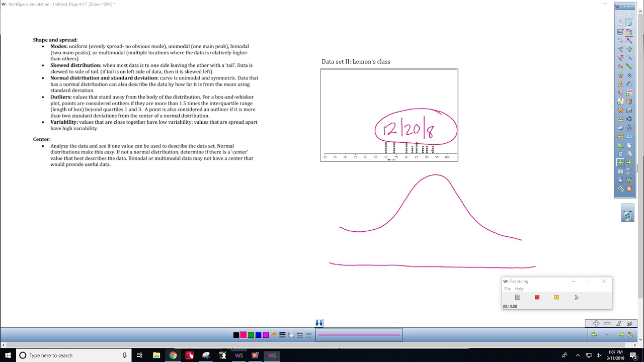Open the line end arrows style icon

[300, 335]
